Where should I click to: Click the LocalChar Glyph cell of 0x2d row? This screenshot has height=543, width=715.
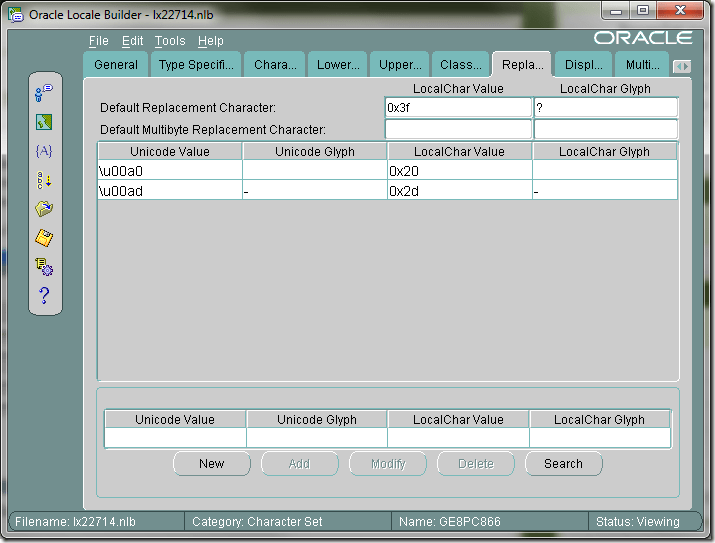click(605, 191)
